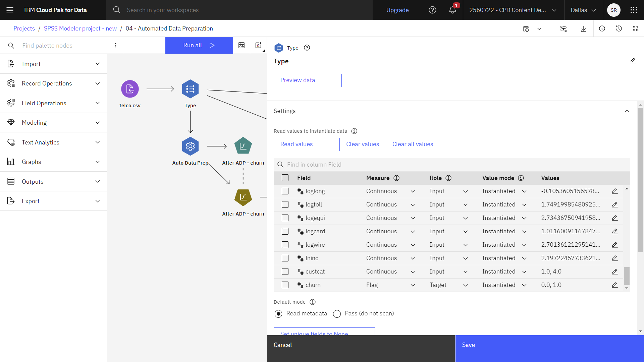The image size is (644, 362).
Task: Check the logwire field checkbox
Action: tap(285, 245)
